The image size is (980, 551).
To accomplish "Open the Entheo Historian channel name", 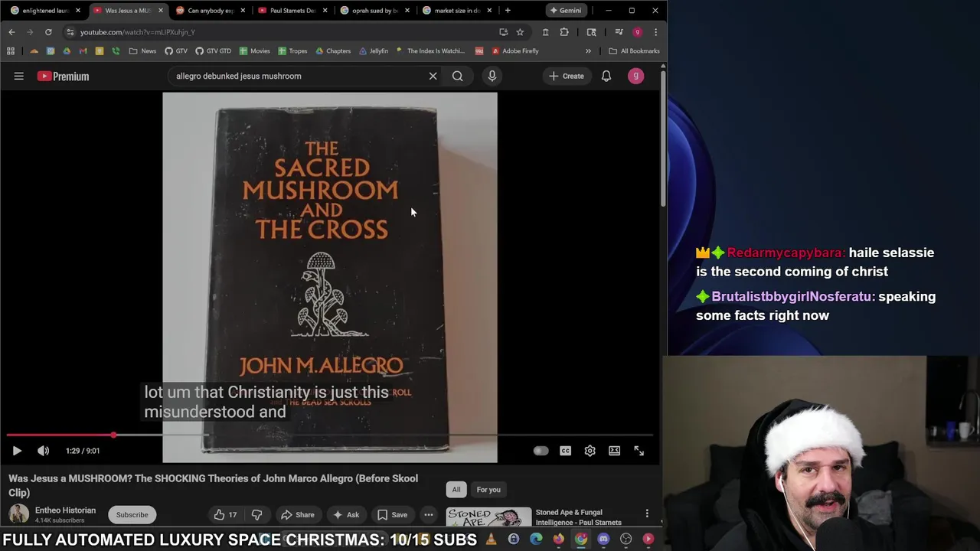I will tap(65, 510).
